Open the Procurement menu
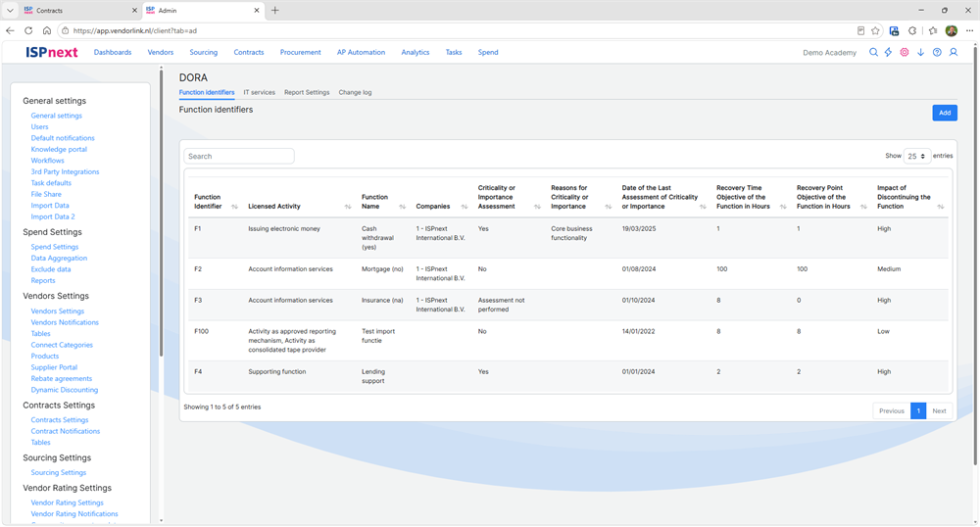This screenshot has width=980, height=527. [x=301, y=53]
